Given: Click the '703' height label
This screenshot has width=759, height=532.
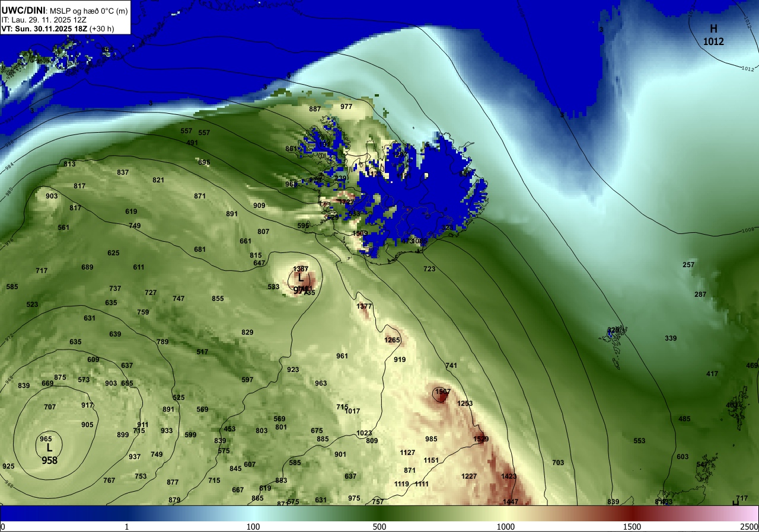Looking at the screenshot, I should [558, 463].
